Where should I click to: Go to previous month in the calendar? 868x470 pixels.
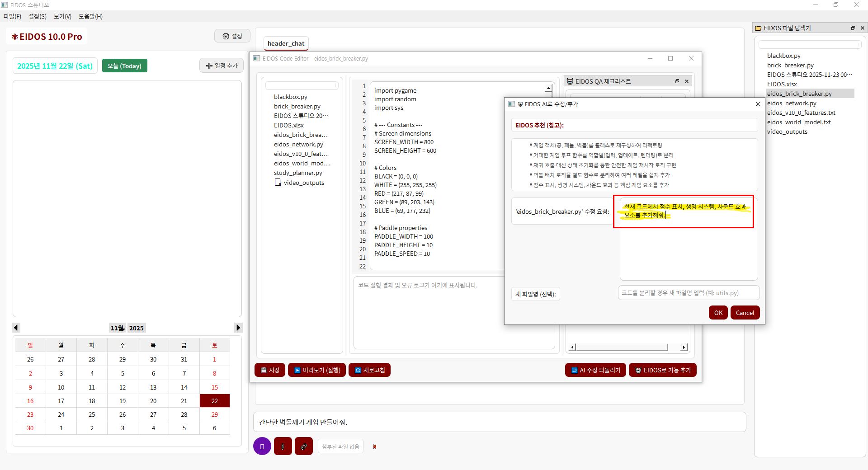pos(16,328)
